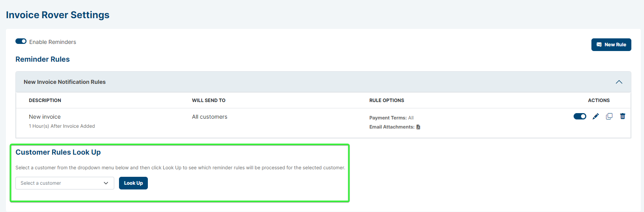The height and width of the screenshot is (212, 644).
Task: Click the All customers cell
Action: tap(210, 117)
